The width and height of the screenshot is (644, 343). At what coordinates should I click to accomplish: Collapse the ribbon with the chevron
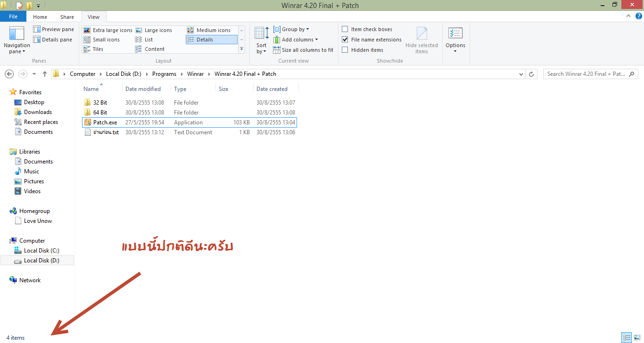pos(627,16)
